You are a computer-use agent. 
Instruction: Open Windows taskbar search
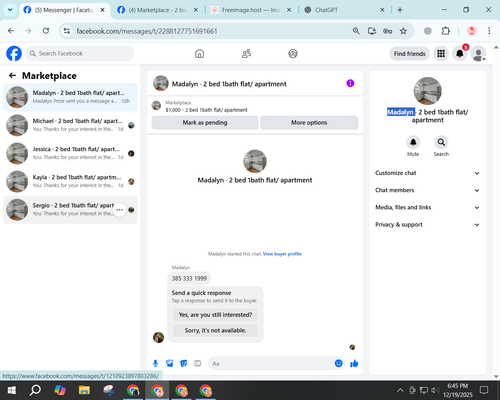pos(35,390)
